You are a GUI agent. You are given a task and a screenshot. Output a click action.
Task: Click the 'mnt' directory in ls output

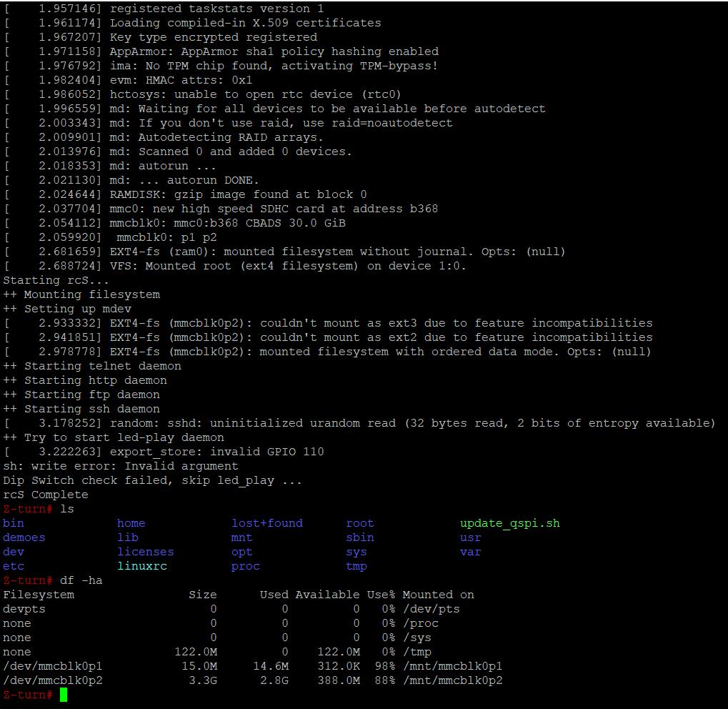coord(242,537)
